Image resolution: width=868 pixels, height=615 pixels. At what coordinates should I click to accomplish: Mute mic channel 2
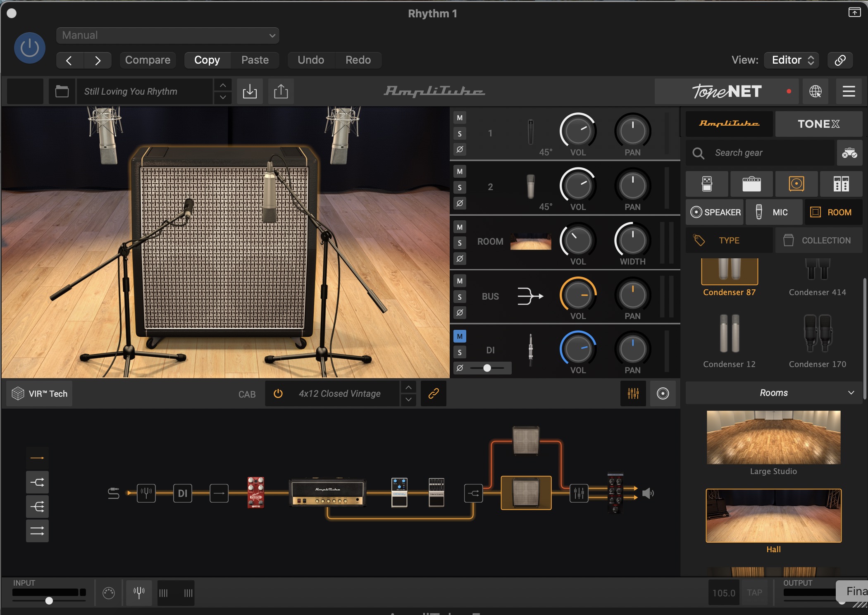click(x=460, y=172)
